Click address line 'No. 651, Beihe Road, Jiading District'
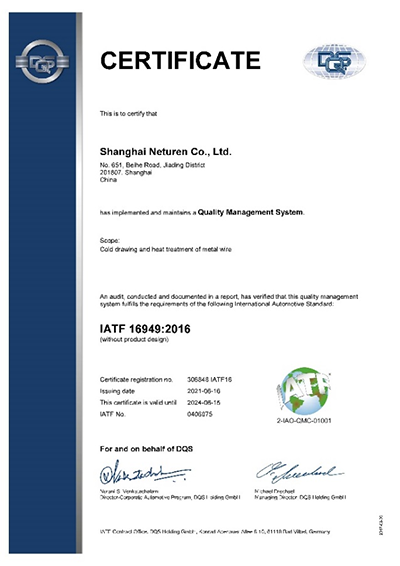This screenshot has width=400, height=566. (152, 165)
